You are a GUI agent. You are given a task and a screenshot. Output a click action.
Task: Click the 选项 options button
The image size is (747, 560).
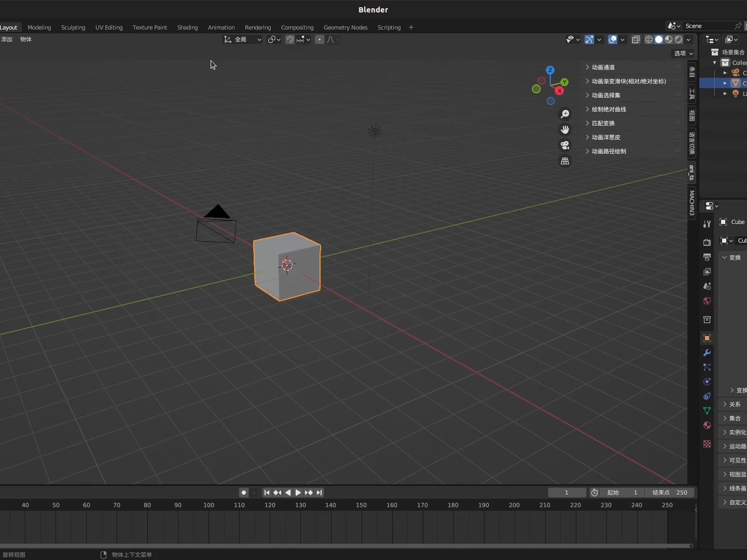pyautogui.click(x=683, y=53)
